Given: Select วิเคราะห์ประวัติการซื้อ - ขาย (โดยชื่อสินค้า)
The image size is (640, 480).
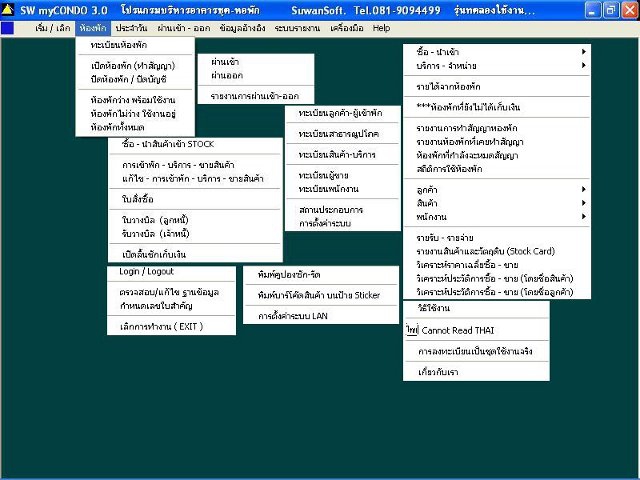Looking at the screenshot, I should click(x=497, y=279).
